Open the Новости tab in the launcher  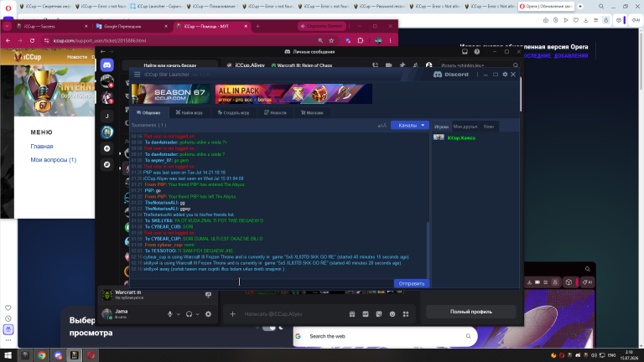point(275,112)
